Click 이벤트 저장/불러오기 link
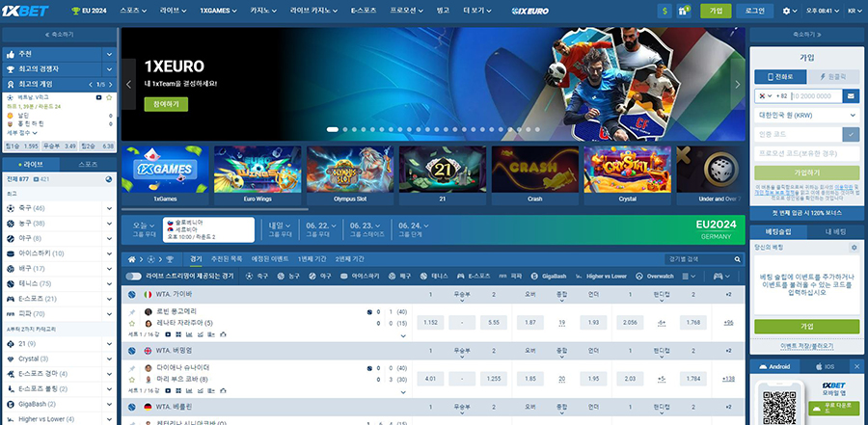Viewport: 868px width, 425px height. (x=806, y=346)
